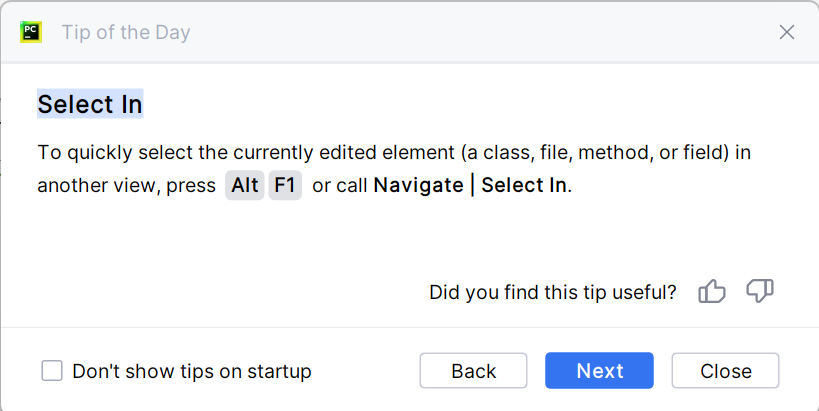The image size is (819, 411).
Task: Click the bold "Select In" text after Navigate
Action: click(x=523, y=185)
